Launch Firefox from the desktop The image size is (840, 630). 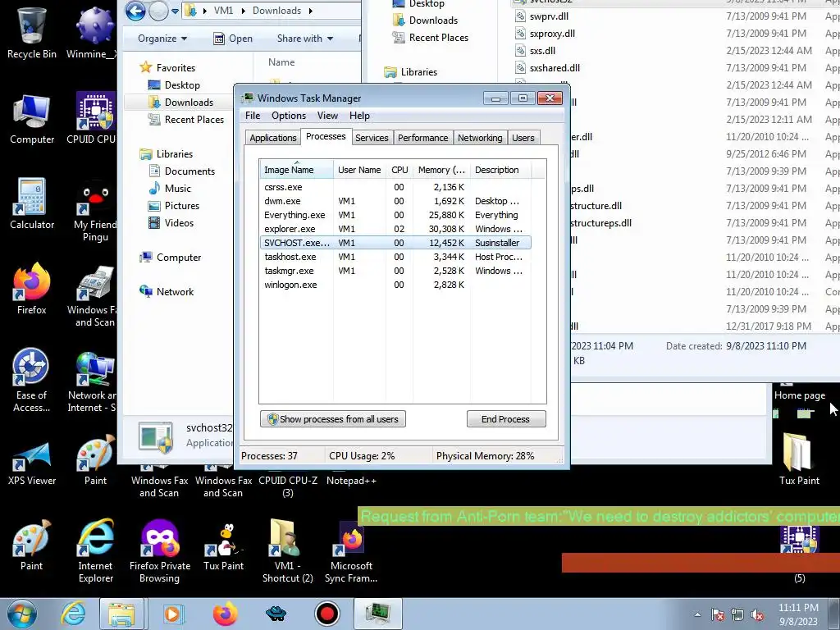point(32,290)
